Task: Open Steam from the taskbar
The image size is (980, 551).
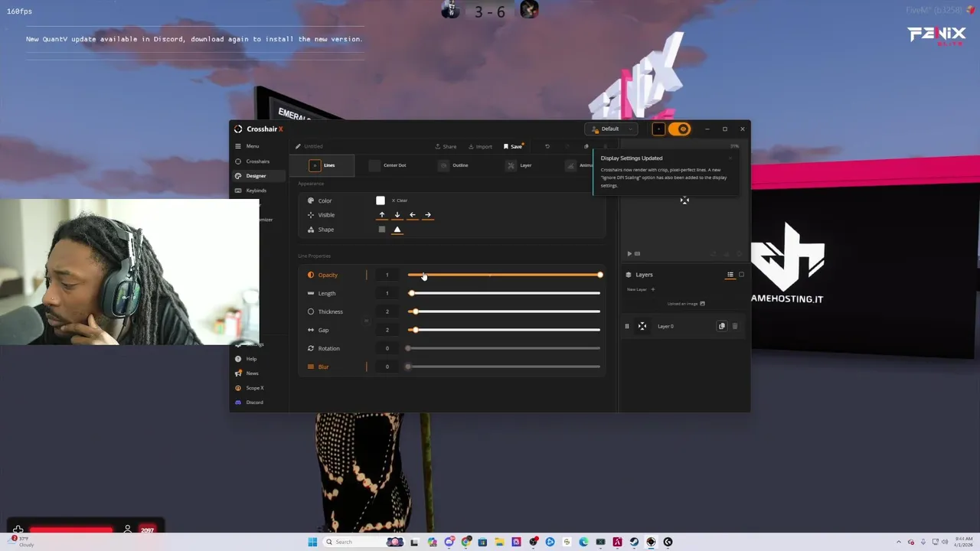Action: point(634,542)
